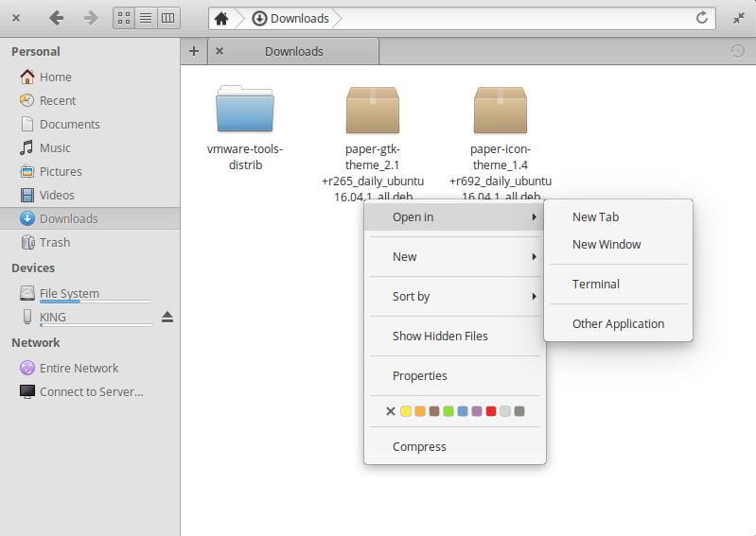Viewport: 756px width, 536px height.
Task: Click the Entire Network globe icon
Action: tap(27, 368)
